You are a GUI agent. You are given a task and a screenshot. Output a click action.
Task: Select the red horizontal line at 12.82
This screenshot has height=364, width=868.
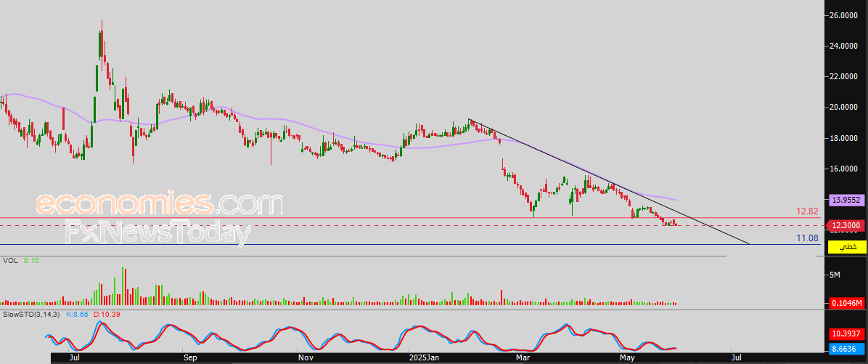click(409, 218)
